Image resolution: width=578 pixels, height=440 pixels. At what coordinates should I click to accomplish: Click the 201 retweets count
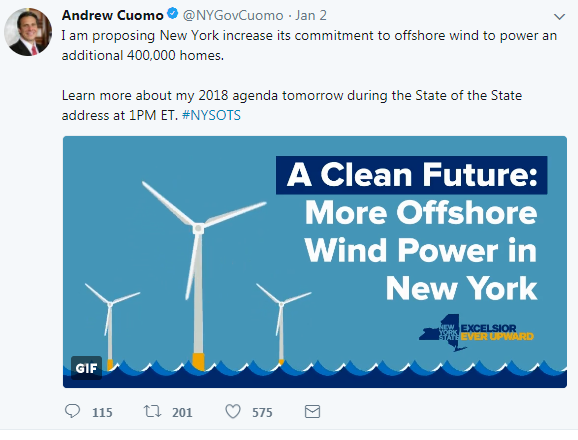(x=182, y=412)
